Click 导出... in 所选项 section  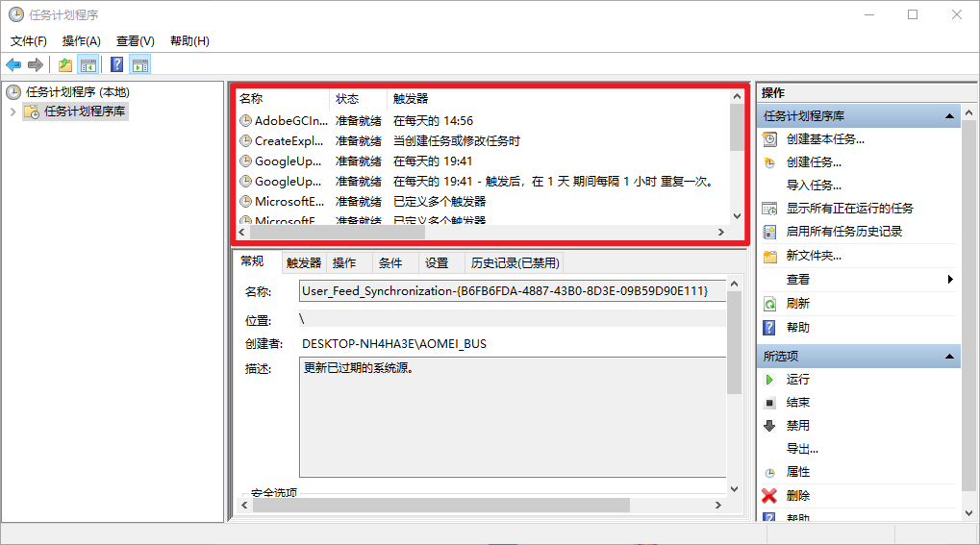802,449
